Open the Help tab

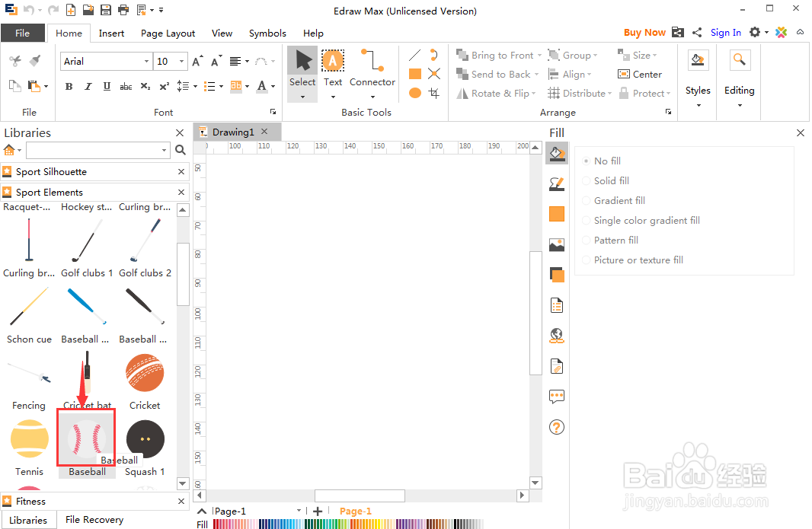click(x=313, y=33)
